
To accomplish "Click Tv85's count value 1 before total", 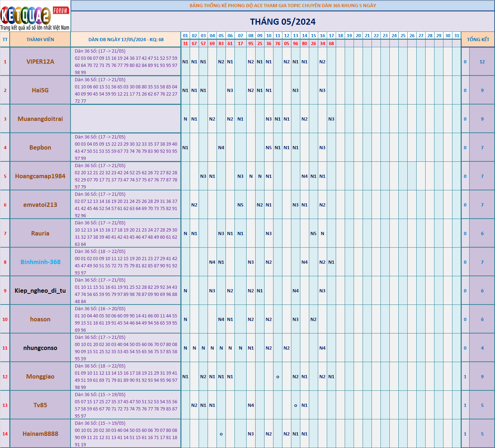I will 465,405.
